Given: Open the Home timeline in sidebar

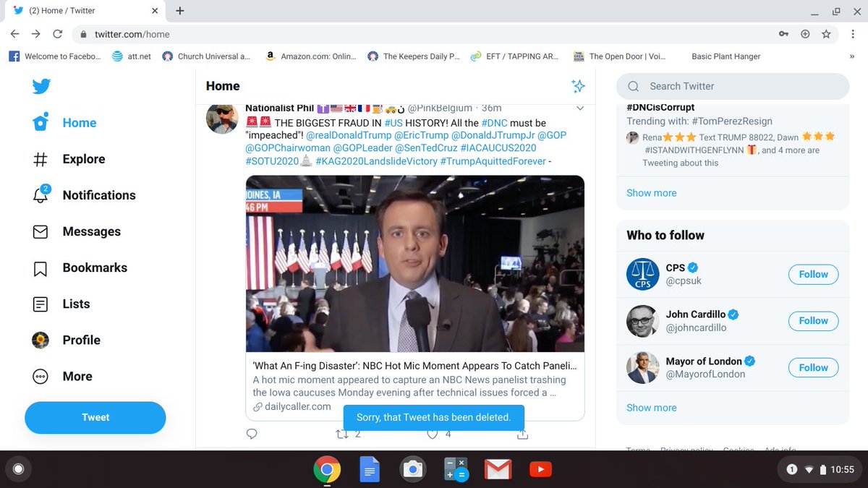Looking at the screenshot, I should coord(64,123).
